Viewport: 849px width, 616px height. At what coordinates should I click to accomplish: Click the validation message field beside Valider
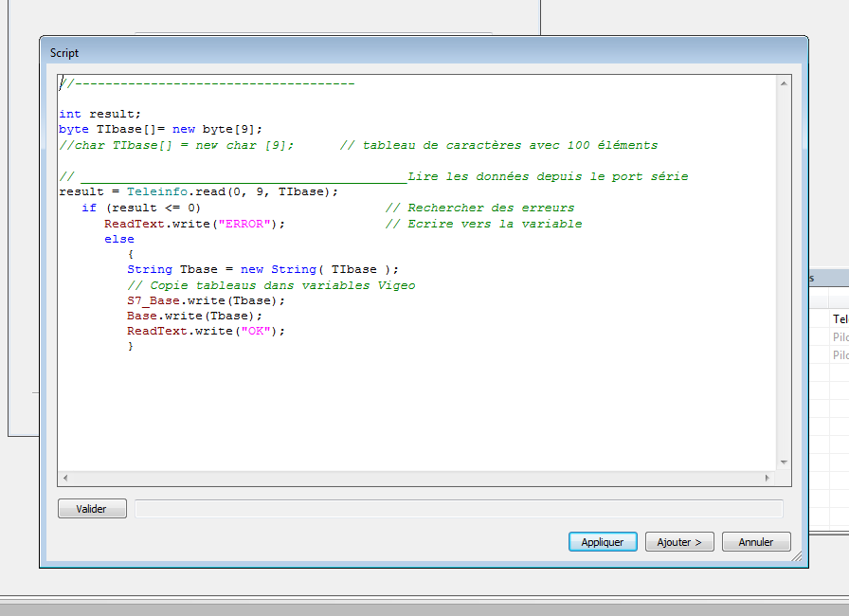459,509
